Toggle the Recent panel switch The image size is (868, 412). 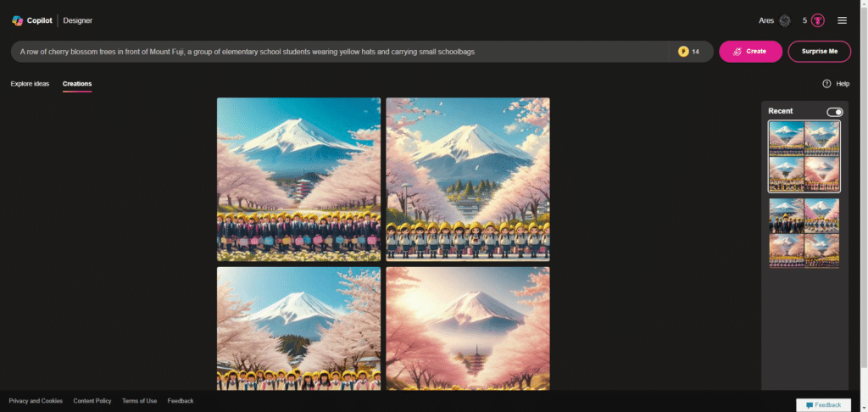[835, 112]
